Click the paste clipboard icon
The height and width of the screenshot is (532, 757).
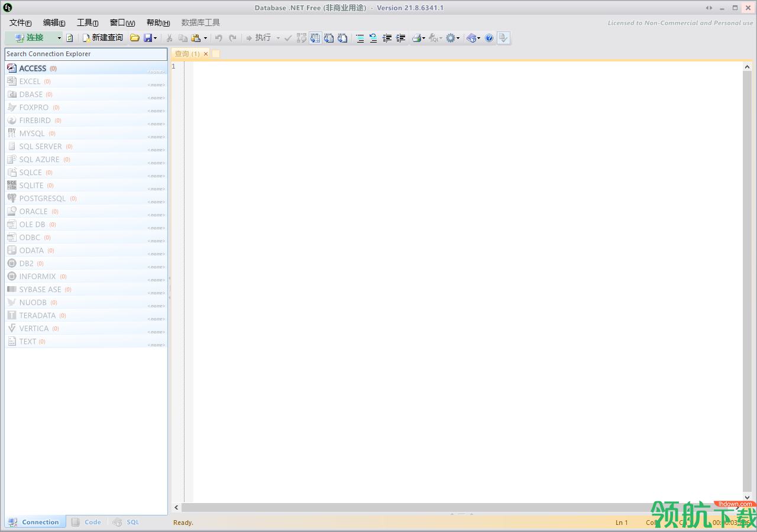196,38
